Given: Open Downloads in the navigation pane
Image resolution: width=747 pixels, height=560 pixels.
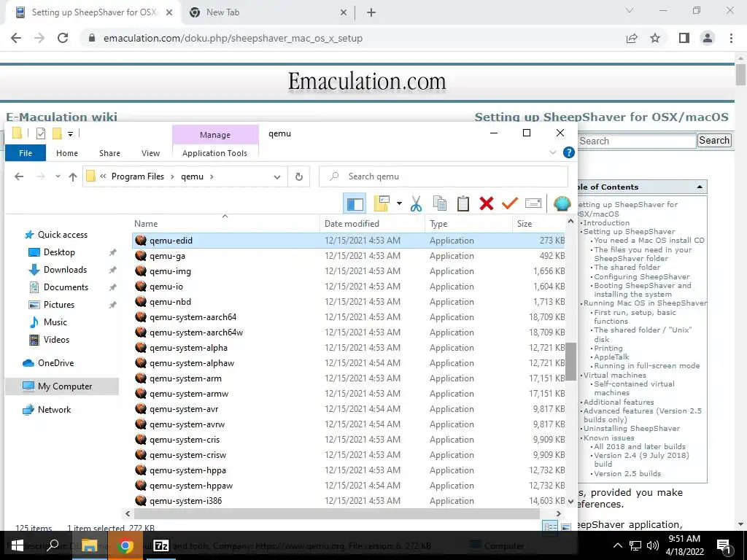Looking at the screenshot, I should click(65, 270).
